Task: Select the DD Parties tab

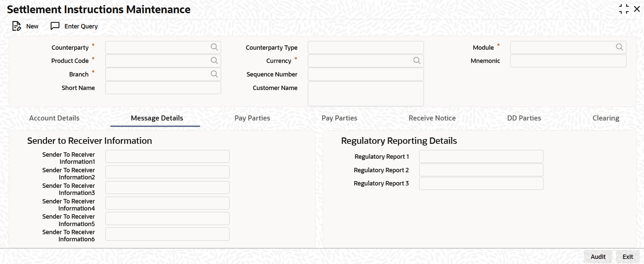Action: 524,118
